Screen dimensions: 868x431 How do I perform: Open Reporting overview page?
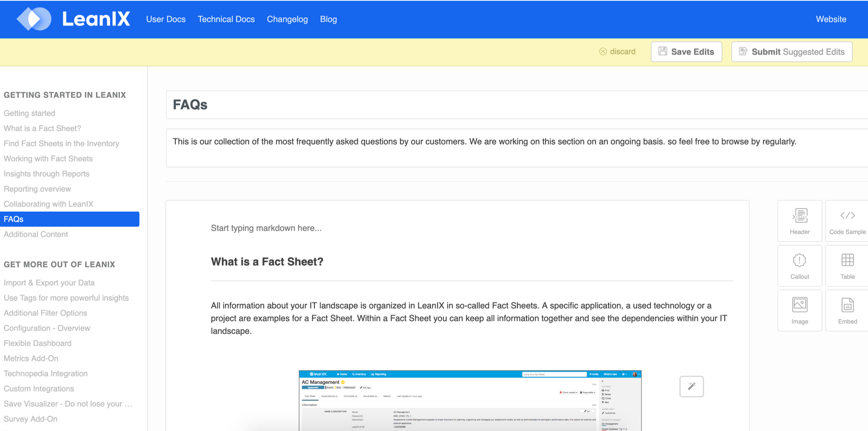(37, 189)
